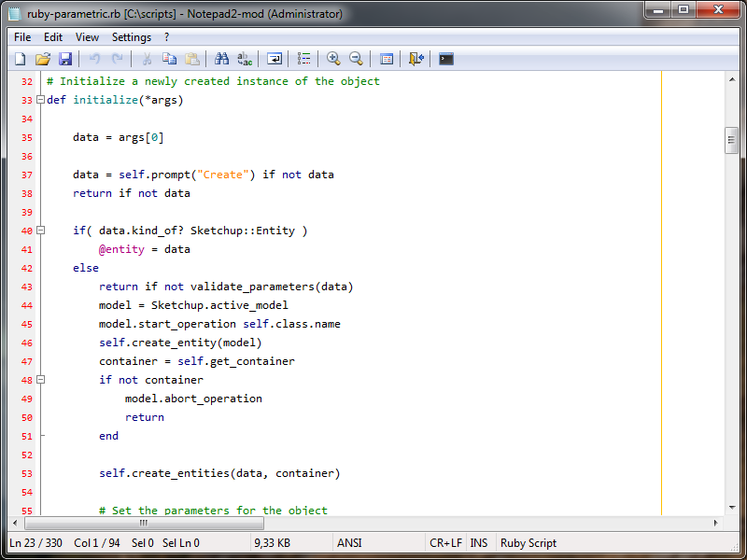This screenshot has width=747, height=560.
Task: Open the Settings menu
Action: point(131,37)
